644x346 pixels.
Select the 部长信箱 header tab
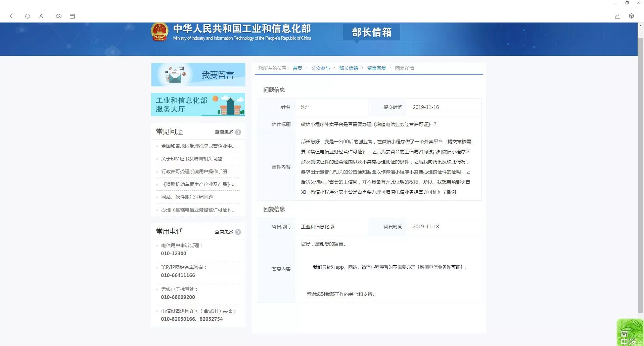click(x=371, y=32)
